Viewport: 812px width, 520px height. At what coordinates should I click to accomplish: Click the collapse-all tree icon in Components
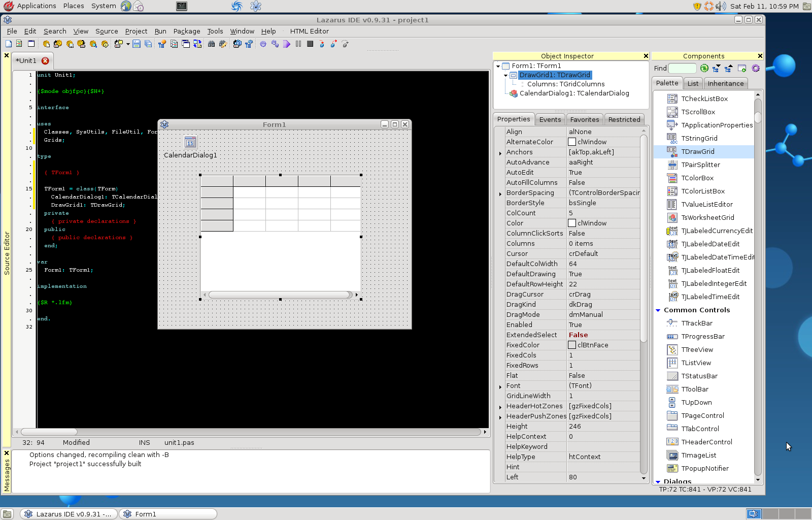tap(729, 68)
